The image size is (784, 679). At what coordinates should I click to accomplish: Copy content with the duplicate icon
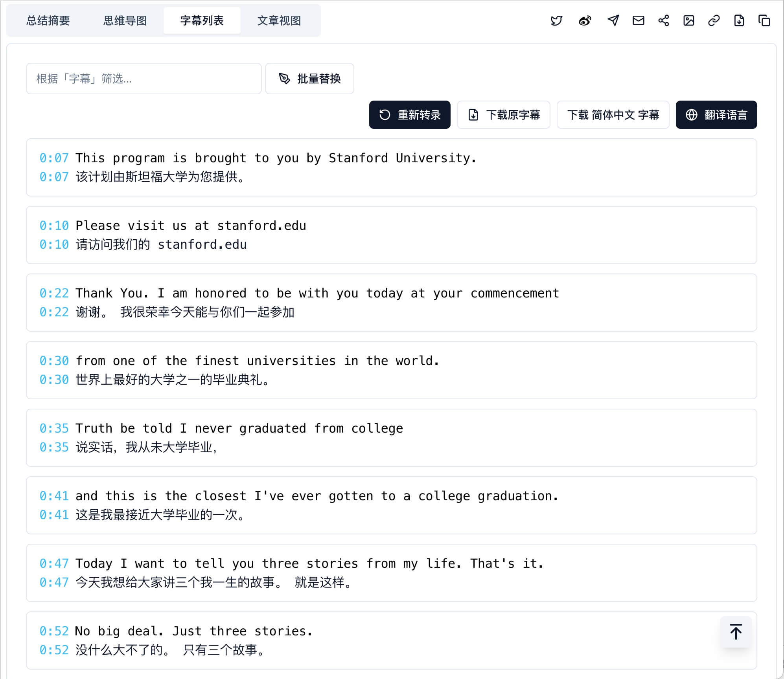click(764, 20)
